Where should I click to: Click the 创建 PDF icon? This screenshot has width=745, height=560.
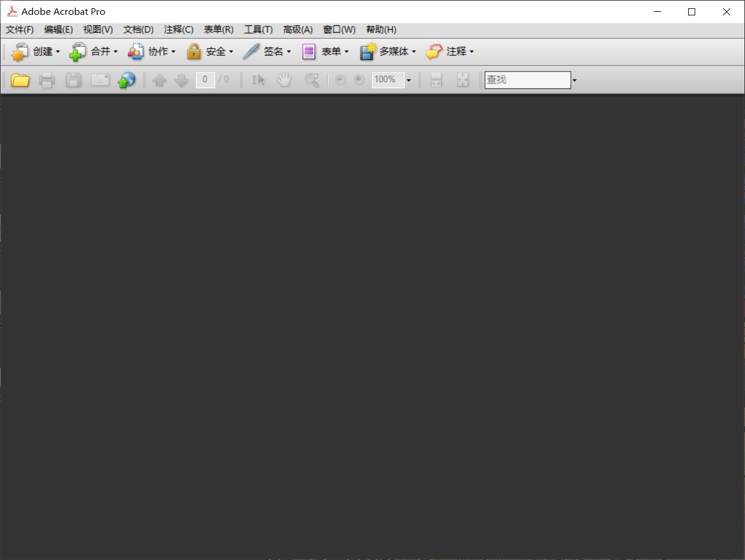[x=20, y=52]
